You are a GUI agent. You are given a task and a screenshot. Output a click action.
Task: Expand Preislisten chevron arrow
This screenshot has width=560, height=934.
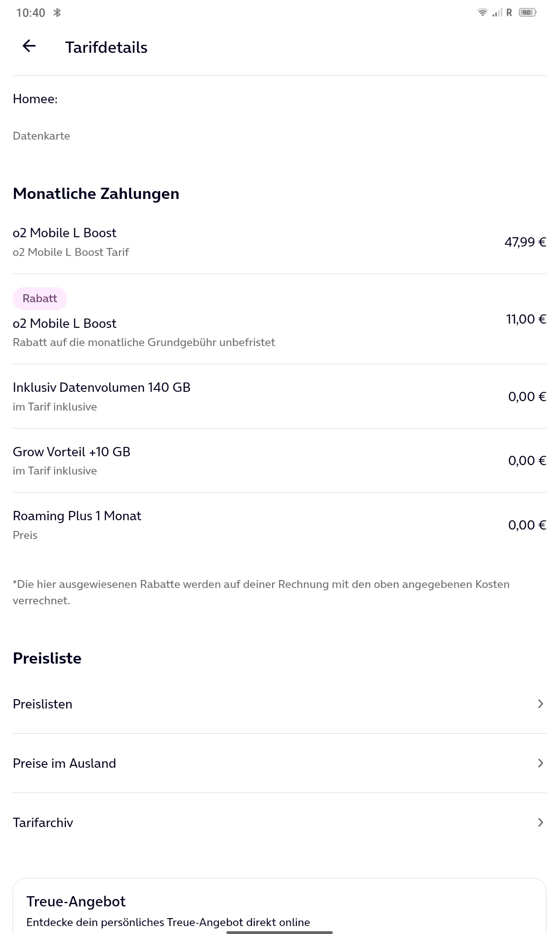(x=540, y=704)
